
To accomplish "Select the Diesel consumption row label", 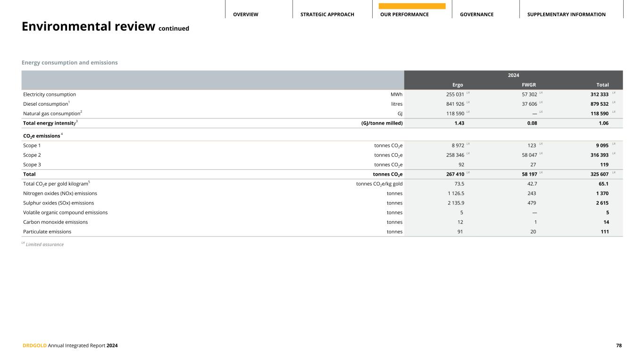I will (x=46, y=104).
